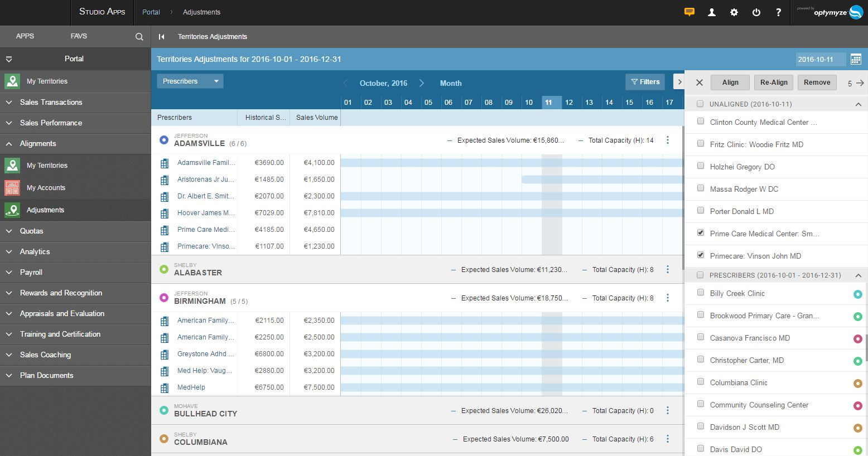
Task: Tick the Billy Creek Clinic checkbox
Action: (x=701, y=293)
